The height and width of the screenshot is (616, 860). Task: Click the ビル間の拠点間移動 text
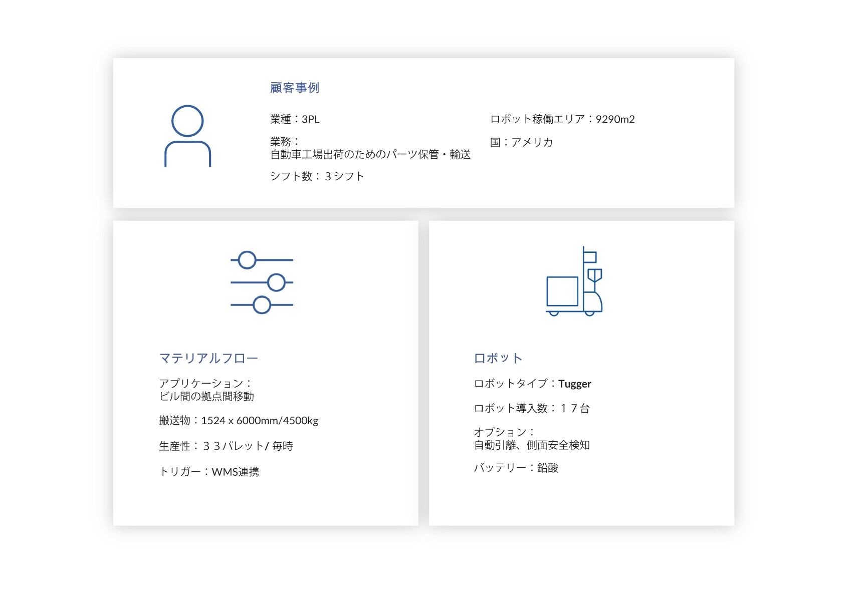pyautogui.click(x=206, y=396)
